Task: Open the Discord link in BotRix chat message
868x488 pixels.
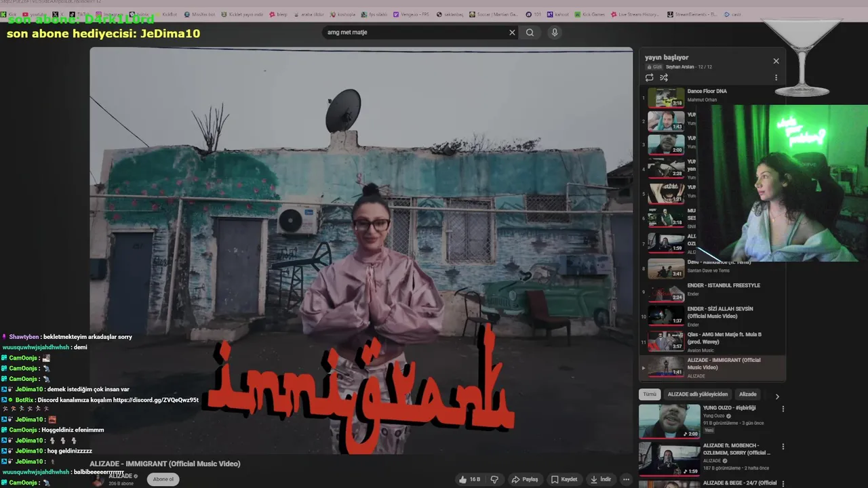Action: pyautogui.click(x=156, y=400)
